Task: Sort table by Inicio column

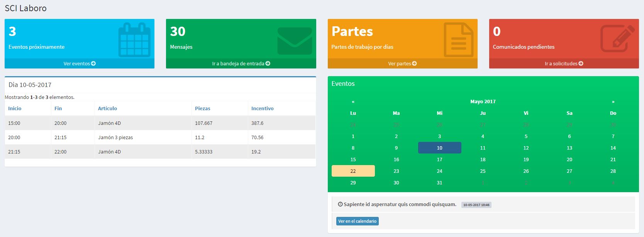Action: point(15,108)
